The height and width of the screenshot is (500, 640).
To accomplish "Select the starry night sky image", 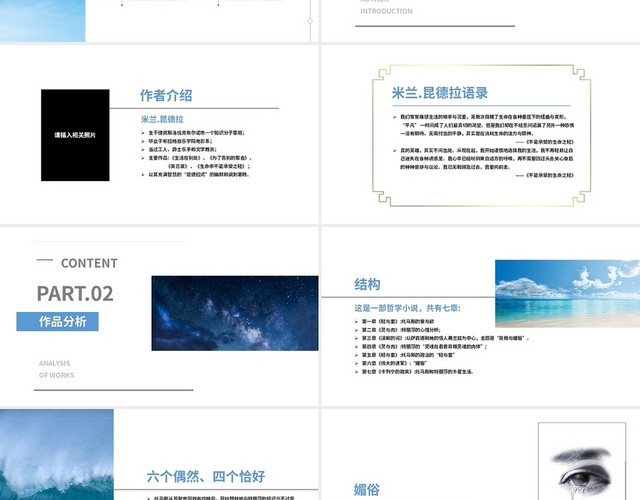I will pyautogui.click(x=235, y=313).
